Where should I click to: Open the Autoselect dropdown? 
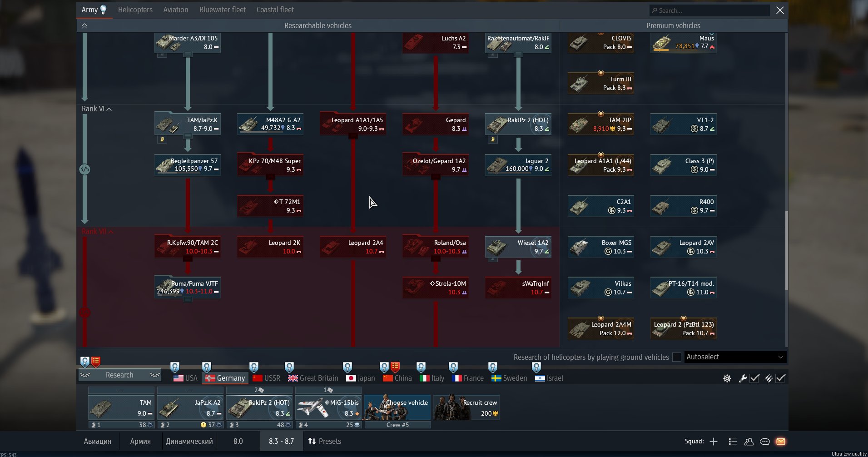pos(735,357)
